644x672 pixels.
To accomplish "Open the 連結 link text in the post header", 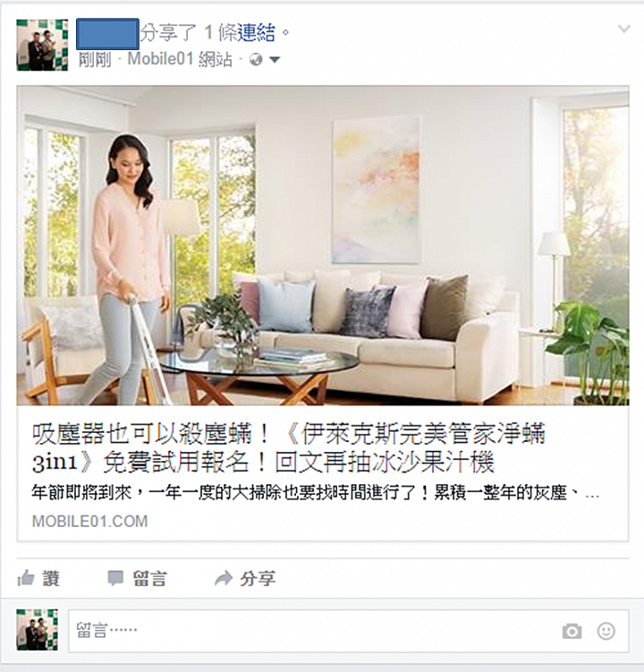I will (256, 32).
